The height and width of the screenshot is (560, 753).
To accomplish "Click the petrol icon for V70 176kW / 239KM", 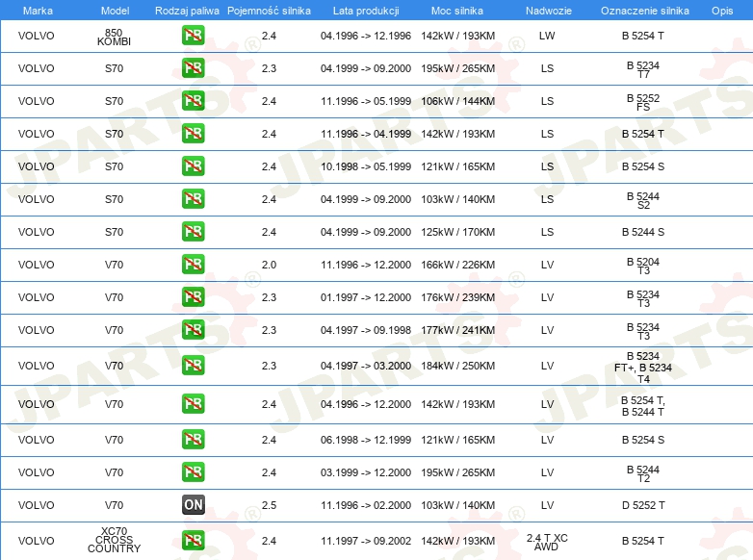I will click(x=193, y=296).
